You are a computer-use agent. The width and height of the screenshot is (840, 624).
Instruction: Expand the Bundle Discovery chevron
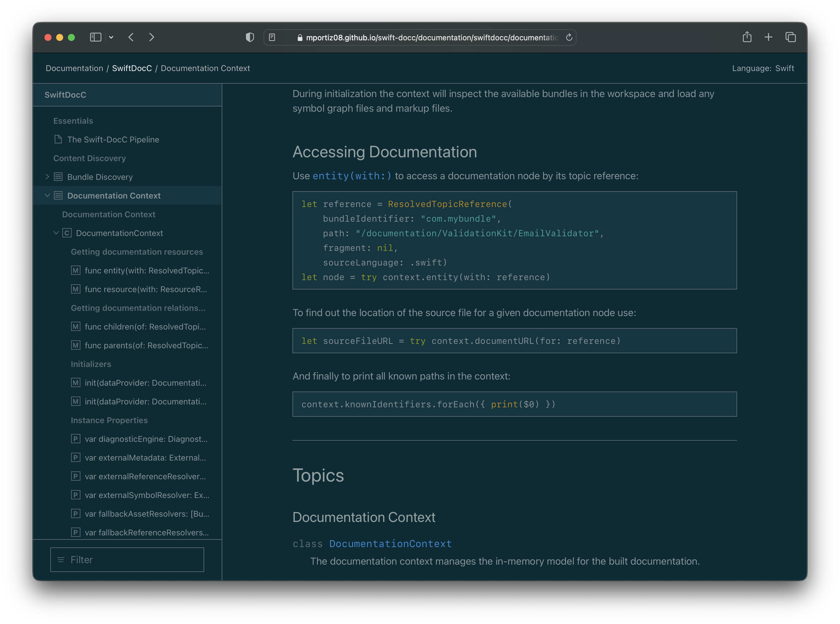coord(47,176)
